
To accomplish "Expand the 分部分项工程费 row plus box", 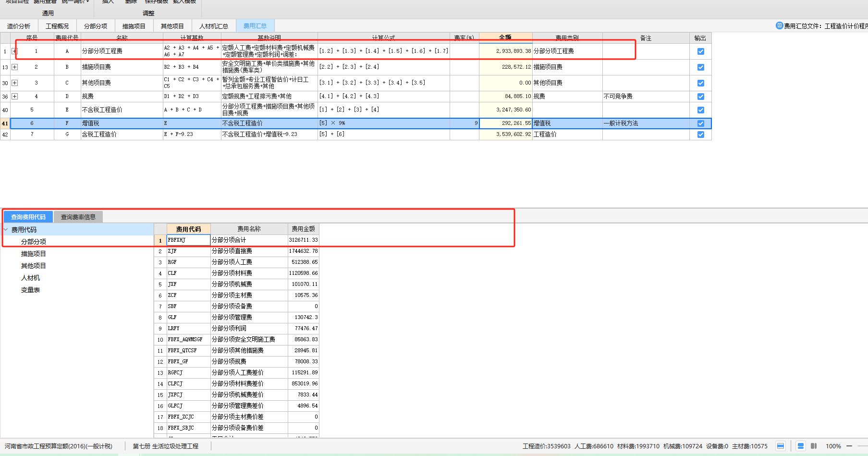I will pos(14,51).
